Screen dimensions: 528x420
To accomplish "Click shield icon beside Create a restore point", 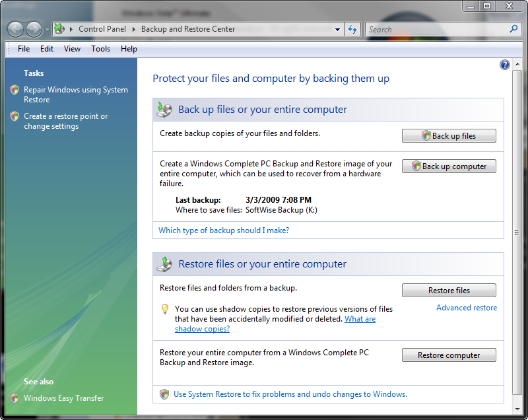I will tap(15, 116).
